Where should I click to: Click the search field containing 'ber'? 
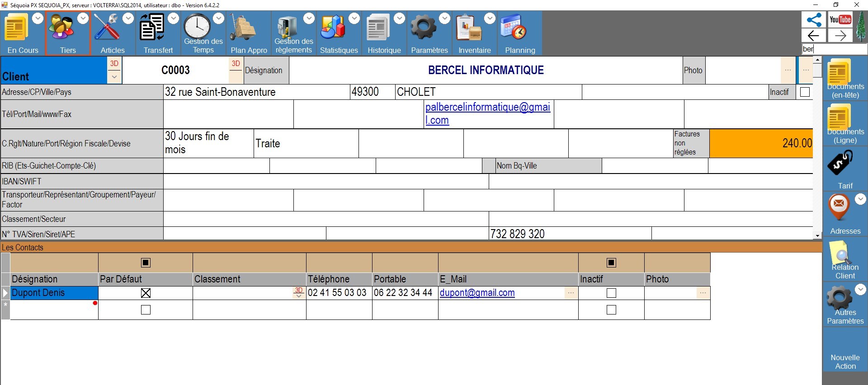tap(835, 49)
